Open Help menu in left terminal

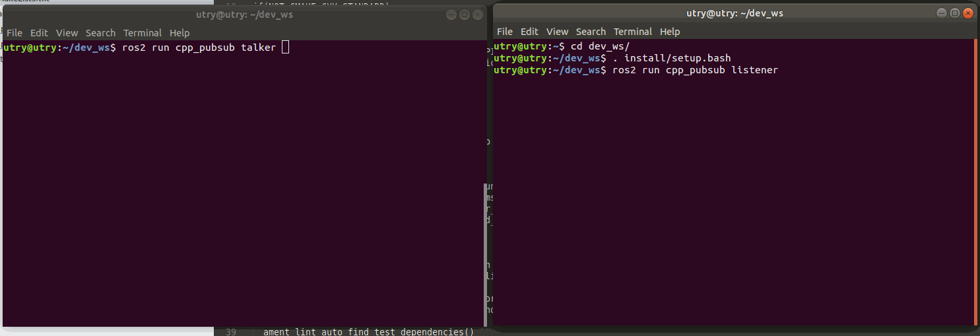(180, 33)
